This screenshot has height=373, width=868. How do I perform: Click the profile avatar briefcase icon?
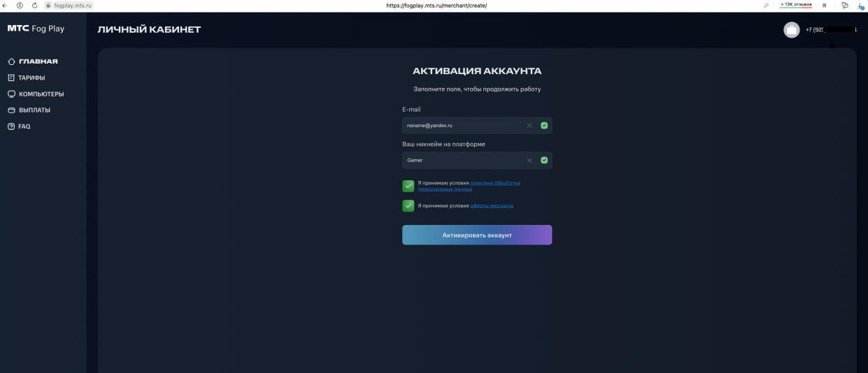tap(791, 30)
